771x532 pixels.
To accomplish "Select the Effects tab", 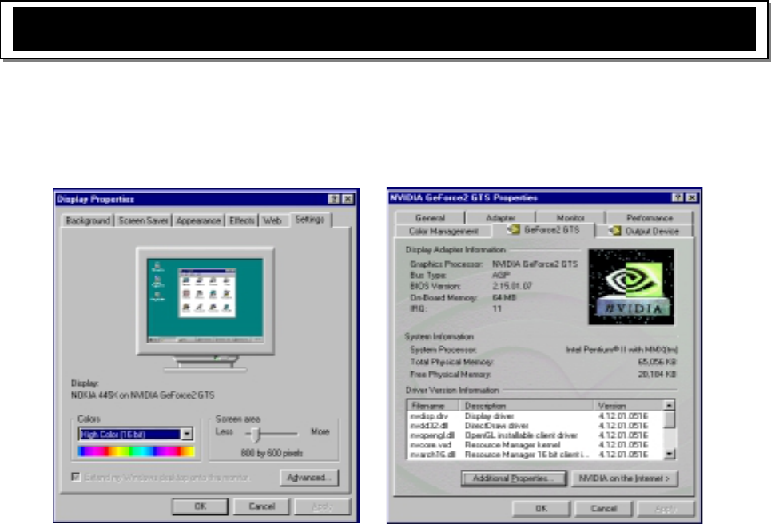I will click(241, 220).
